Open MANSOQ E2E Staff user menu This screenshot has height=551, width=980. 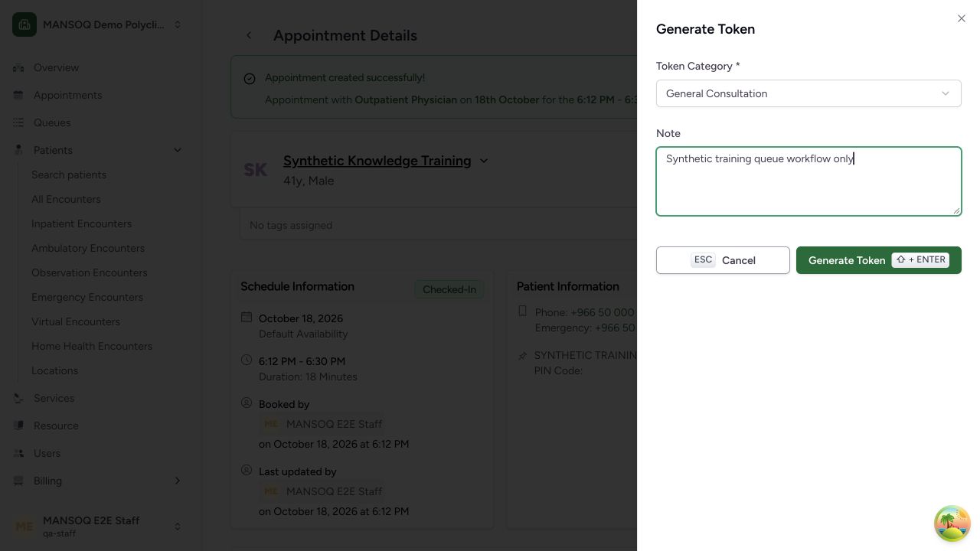point(98,526)
